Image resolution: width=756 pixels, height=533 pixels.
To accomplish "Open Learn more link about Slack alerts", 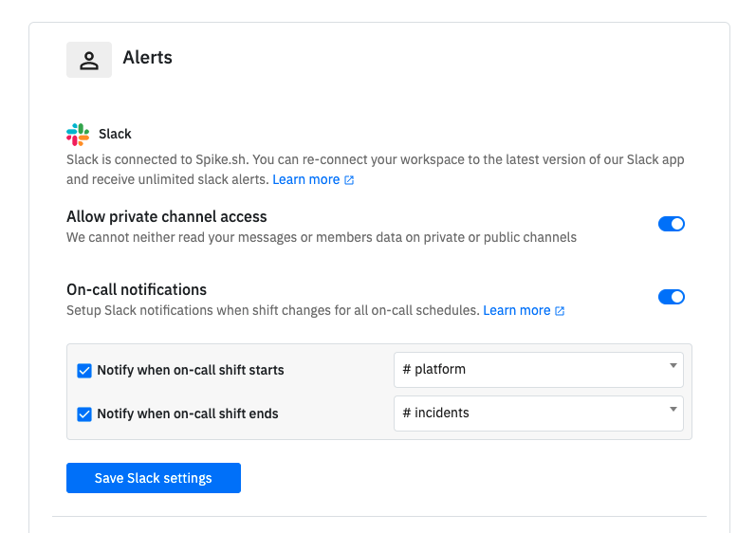I will (305, 179).
